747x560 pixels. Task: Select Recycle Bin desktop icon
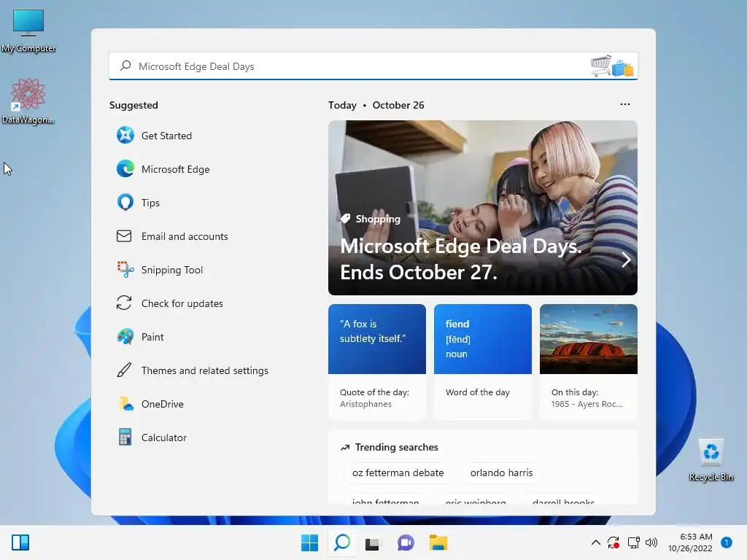[x=711, y=459]
